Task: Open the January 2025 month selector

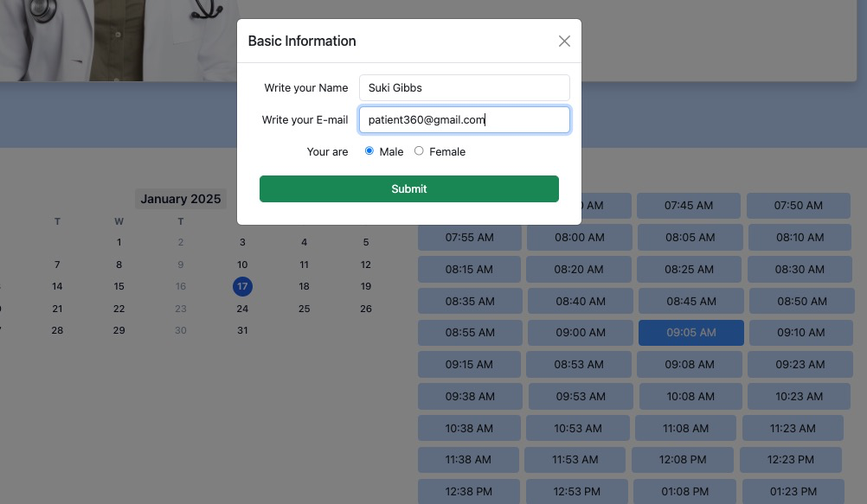Action: click(180, 199)
